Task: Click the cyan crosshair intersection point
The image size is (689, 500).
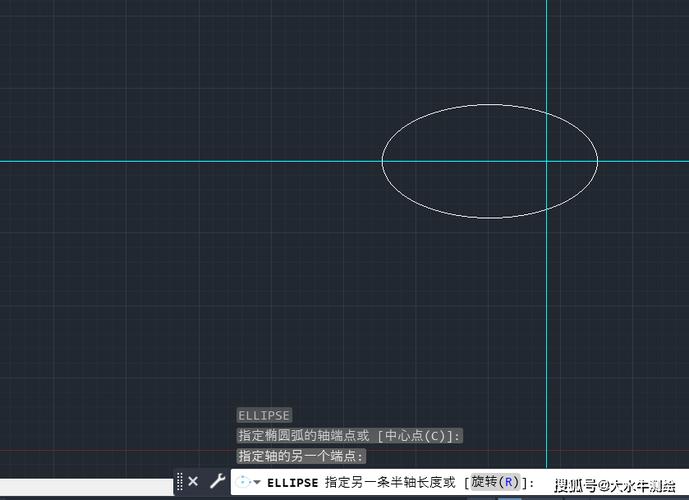Action: 547,160
